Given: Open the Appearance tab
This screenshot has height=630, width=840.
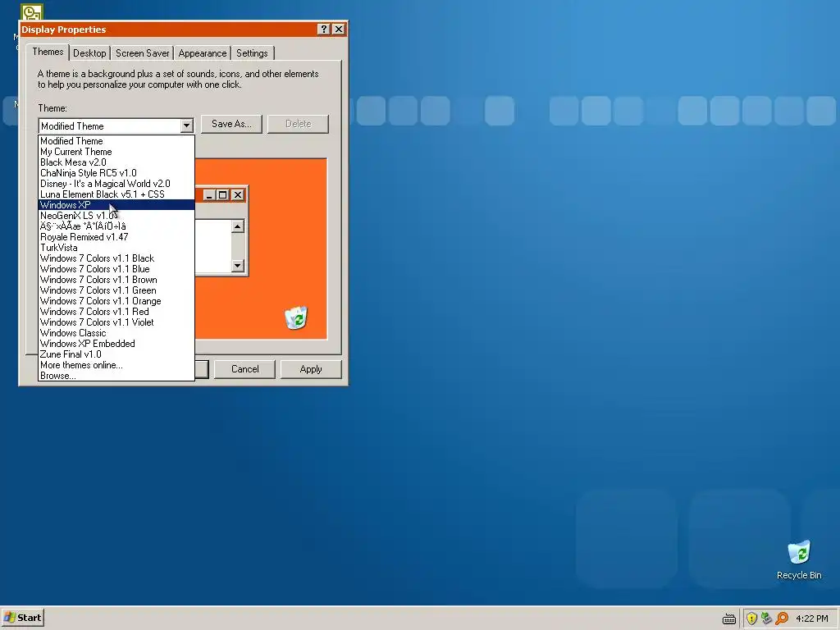Looking at the screenshot, I should [x=203, y=53].
